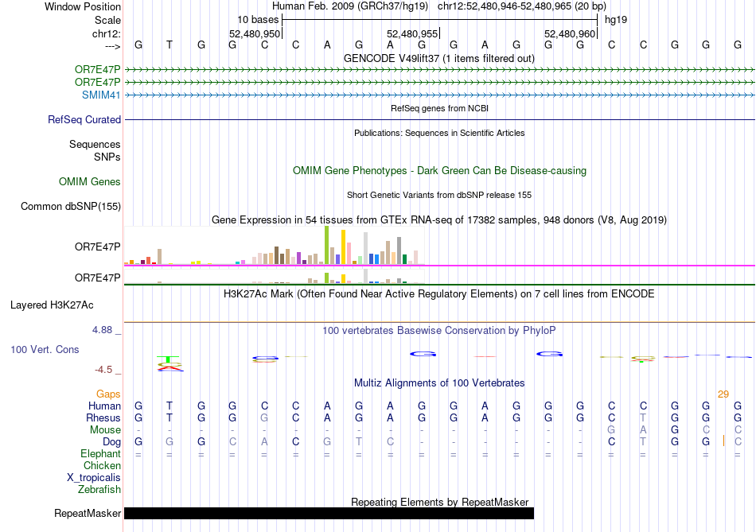The height and width of the screenshot is (532, 756).
Task: Click the blue SMIM41 arrow track line
Action: (439, 95)
